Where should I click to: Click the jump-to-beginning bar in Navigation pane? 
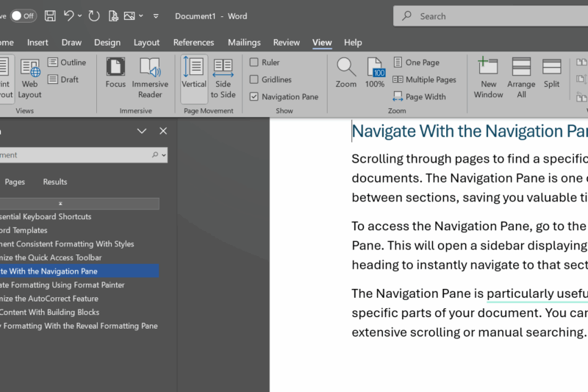(x=79, y=204)
